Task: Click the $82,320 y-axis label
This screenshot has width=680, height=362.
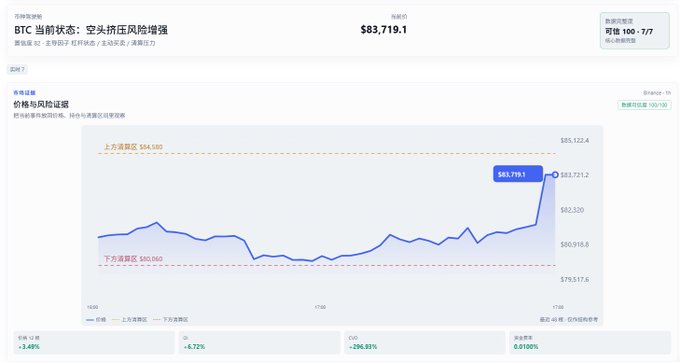Action: (x=572, y=210)
